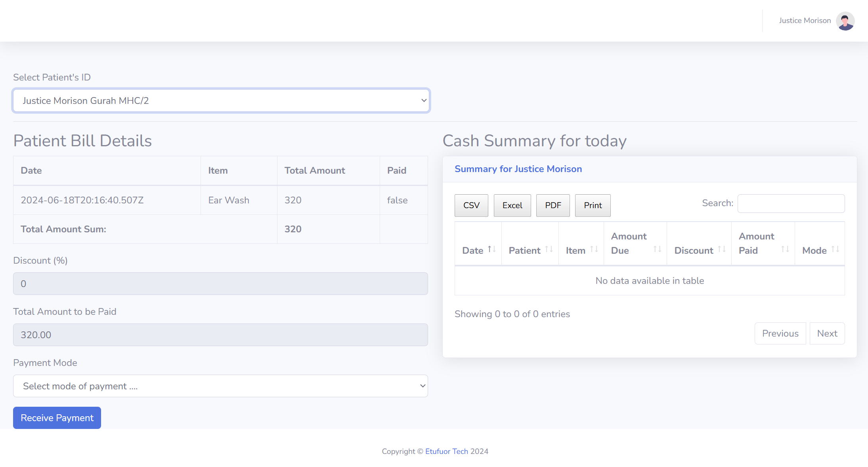Focus the Search input field
Viewport: 868px width, 467px height.
[x=791, y=203]
